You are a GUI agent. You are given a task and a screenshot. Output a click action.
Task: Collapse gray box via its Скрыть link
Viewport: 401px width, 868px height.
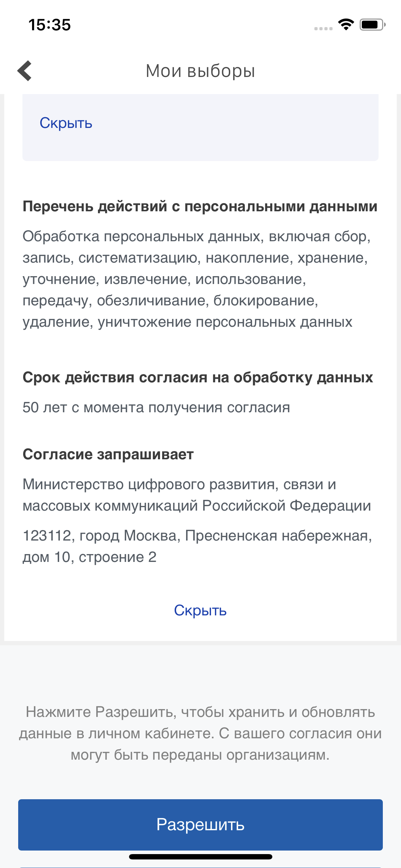(x=66, y=123)
